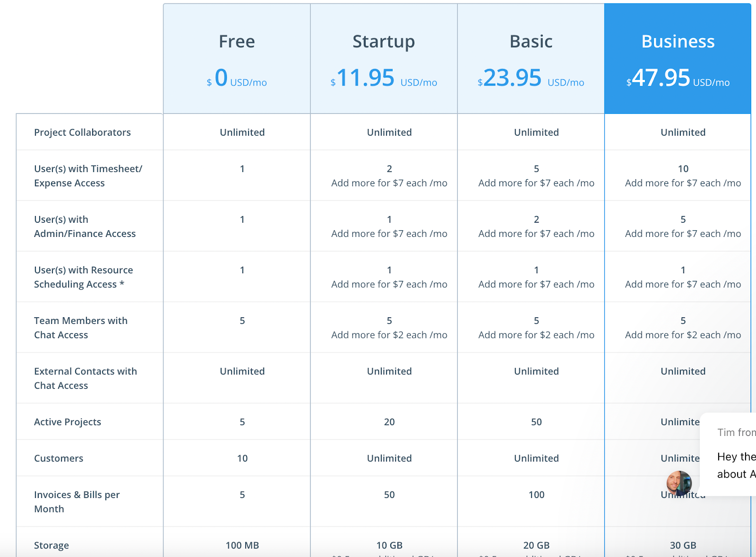
Task: Click Startup's 10 GB storage cell
Action: coord(389,545)
